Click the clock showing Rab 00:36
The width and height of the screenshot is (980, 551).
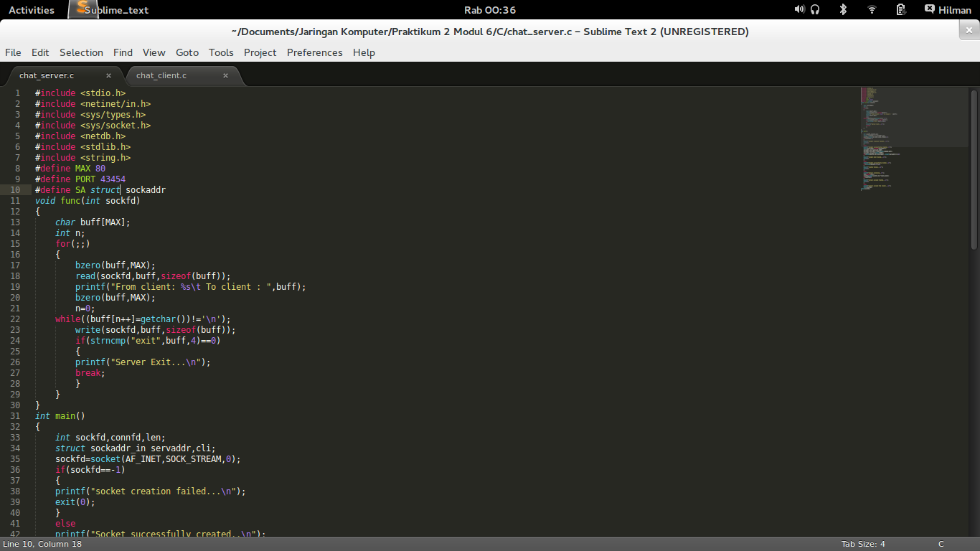coord(490,9)
